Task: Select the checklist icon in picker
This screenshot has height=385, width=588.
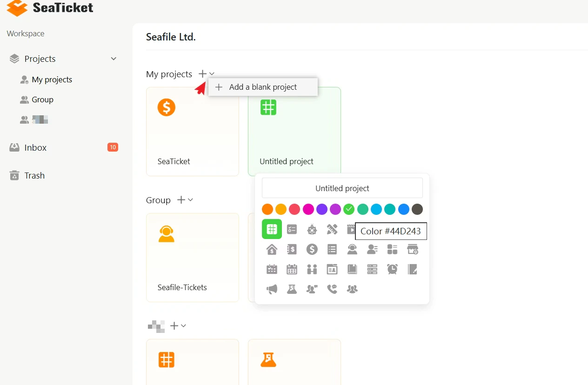Action: tap(292, 229)
